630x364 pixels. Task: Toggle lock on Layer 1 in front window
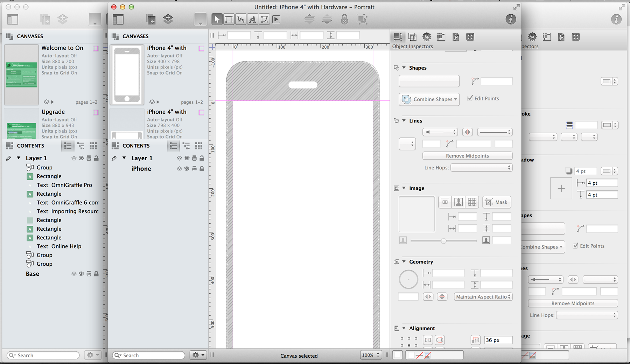click(x=202, y=158)
